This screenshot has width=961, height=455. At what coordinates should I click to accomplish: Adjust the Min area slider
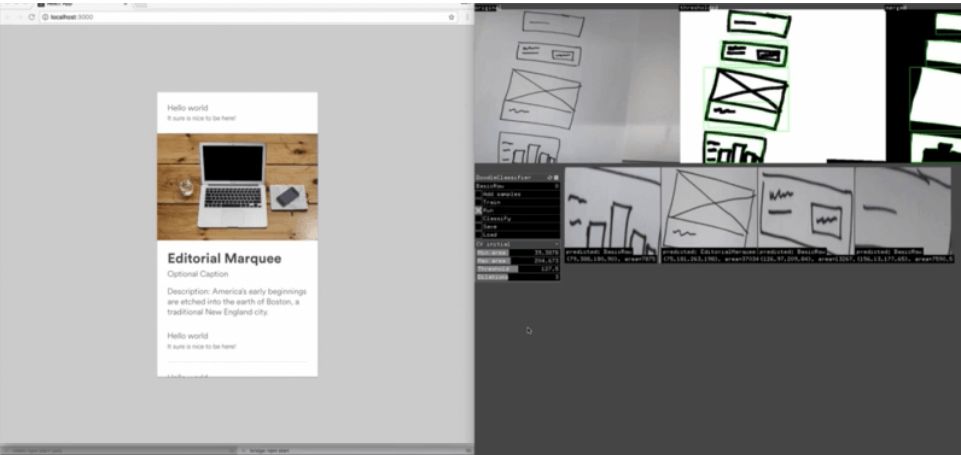click(x=518, y=253)
